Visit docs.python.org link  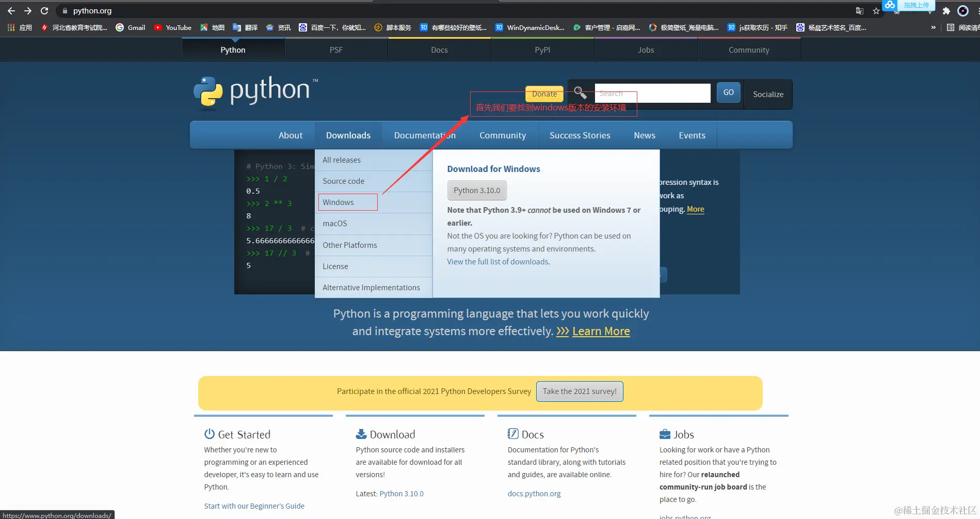pos(534,494)
